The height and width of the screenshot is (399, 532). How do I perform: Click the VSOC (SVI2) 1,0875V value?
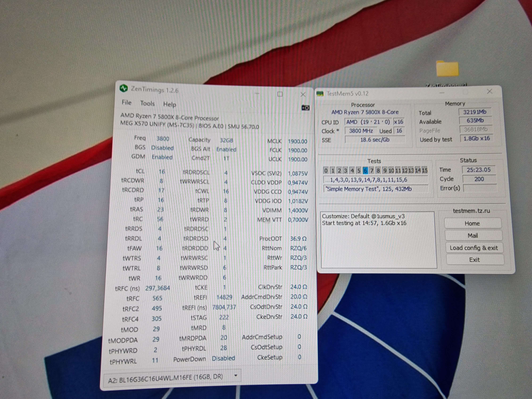point(298,173)
